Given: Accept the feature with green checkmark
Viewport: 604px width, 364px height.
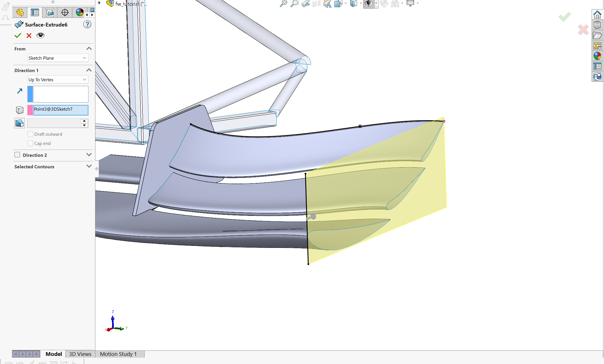Looking at the screenshot, I should click(18, 35).
